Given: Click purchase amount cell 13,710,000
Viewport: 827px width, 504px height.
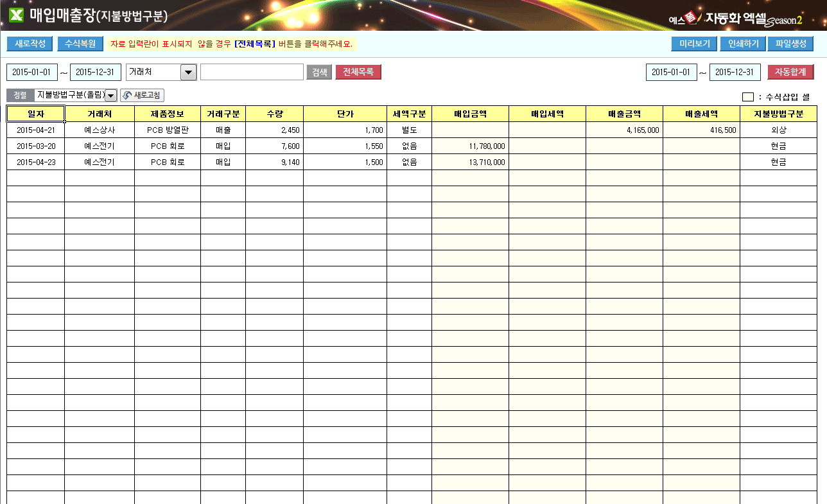Looking at the screenshot, I should tap(471, 162).
